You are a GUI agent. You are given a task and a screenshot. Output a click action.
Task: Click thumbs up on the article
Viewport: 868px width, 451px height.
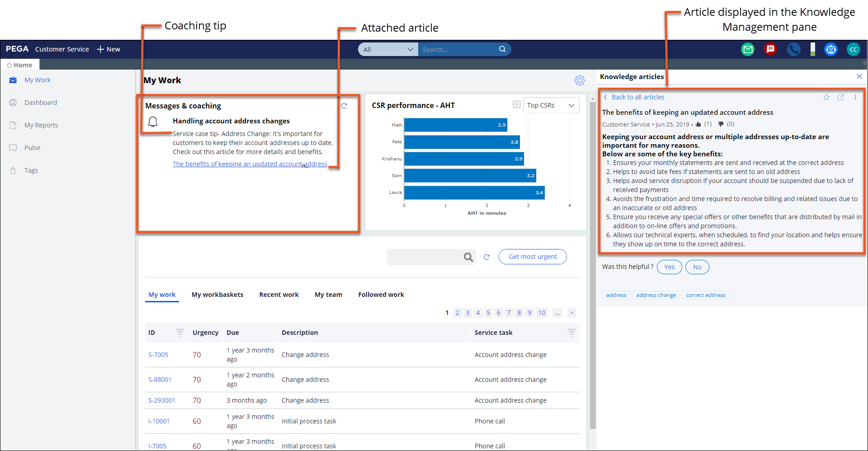click(698, 124)
